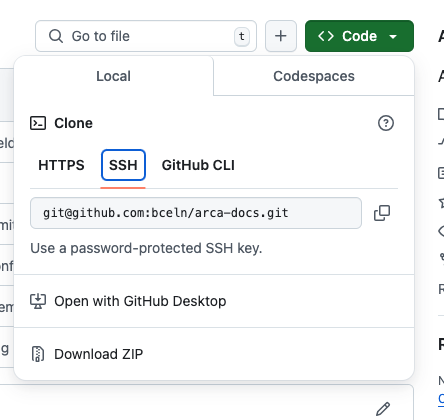Select the HTTPS clone option
The image size is (444, 420).
coord(61,165)
